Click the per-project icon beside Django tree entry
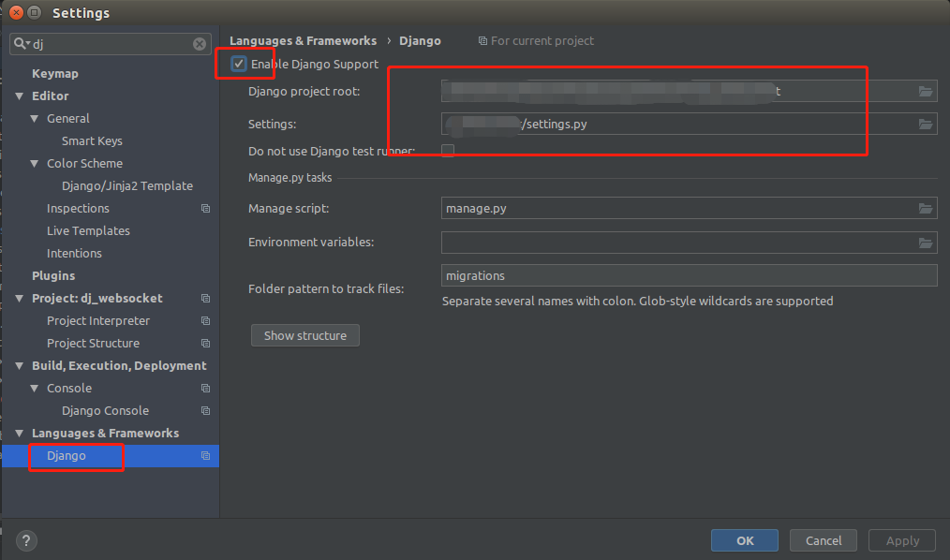Screen dimensions: 950x560 (x=203, y=456)
